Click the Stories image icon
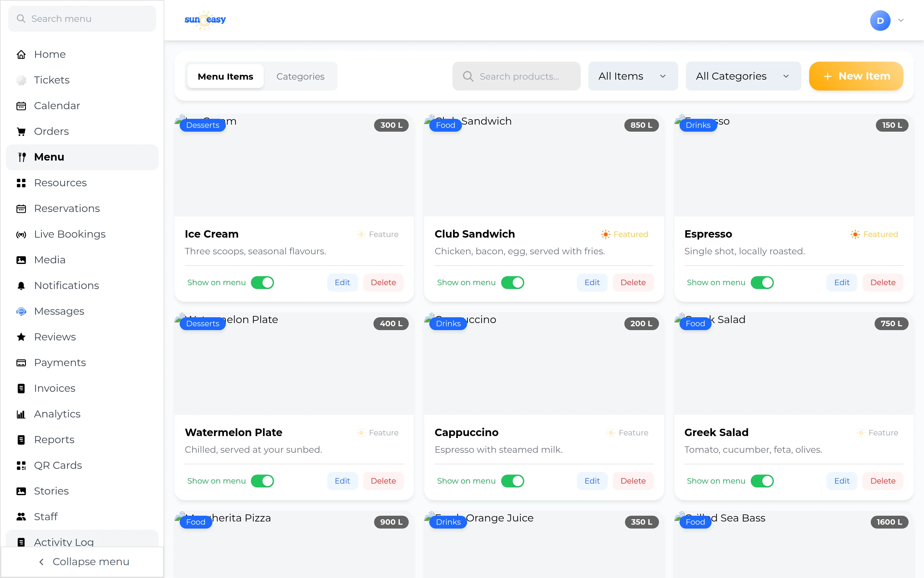The image size is (924, 578). point(21,491)
